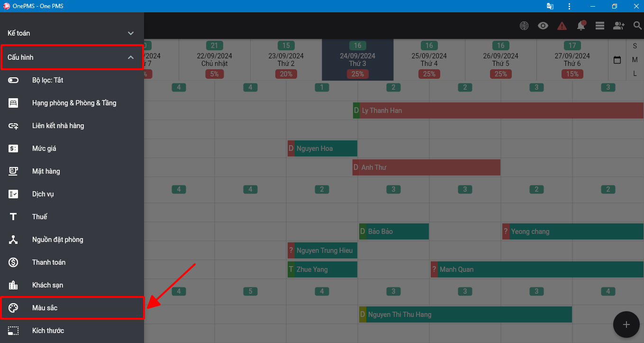This screenshot has height=343, width=644.
Task: Click the 5% occupancy badge on 22/09
Action: (x=215, y=74)
